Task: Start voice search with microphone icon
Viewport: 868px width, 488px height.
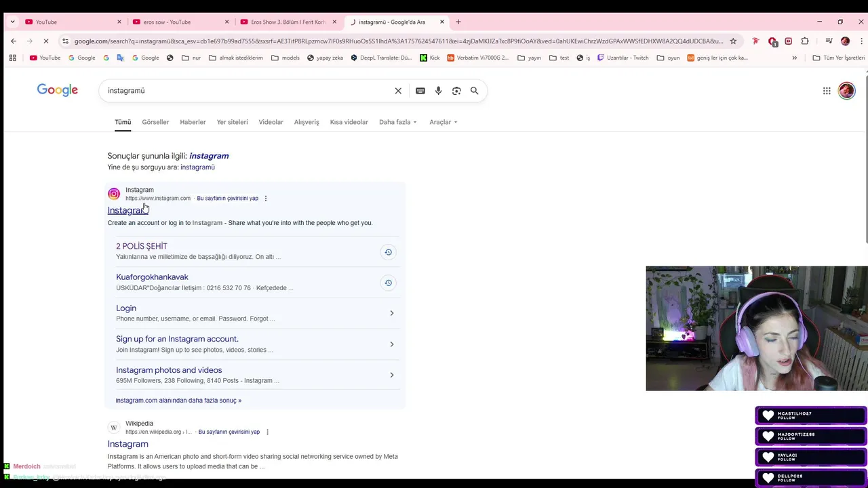Action: click(x=438, y=91)
